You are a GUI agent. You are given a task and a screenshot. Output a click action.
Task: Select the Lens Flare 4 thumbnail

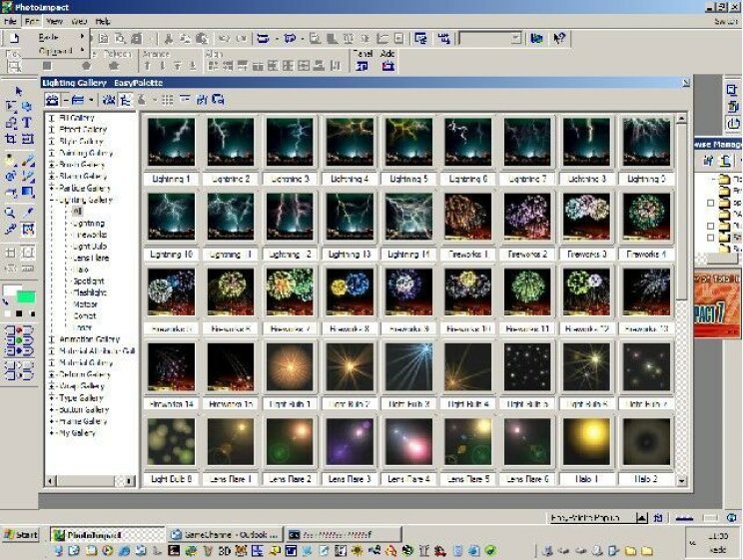tap(408, 442)
